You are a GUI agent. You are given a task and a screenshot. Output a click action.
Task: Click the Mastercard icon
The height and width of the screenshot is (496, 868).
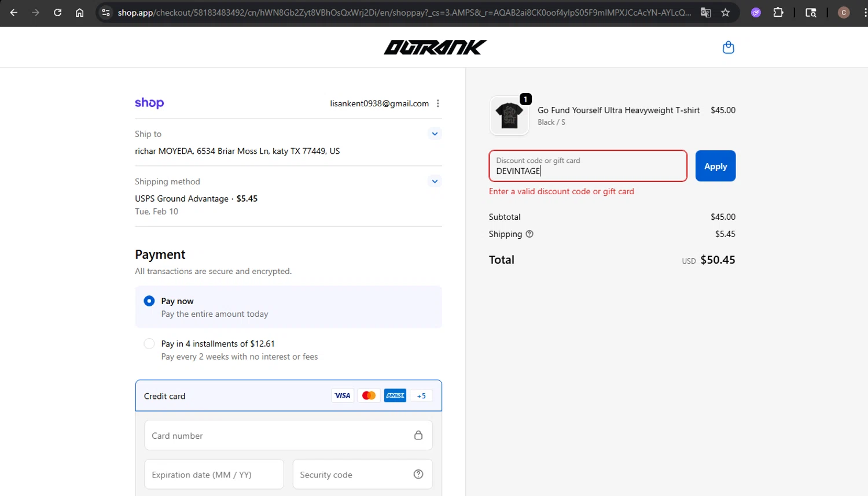point(369,396)
